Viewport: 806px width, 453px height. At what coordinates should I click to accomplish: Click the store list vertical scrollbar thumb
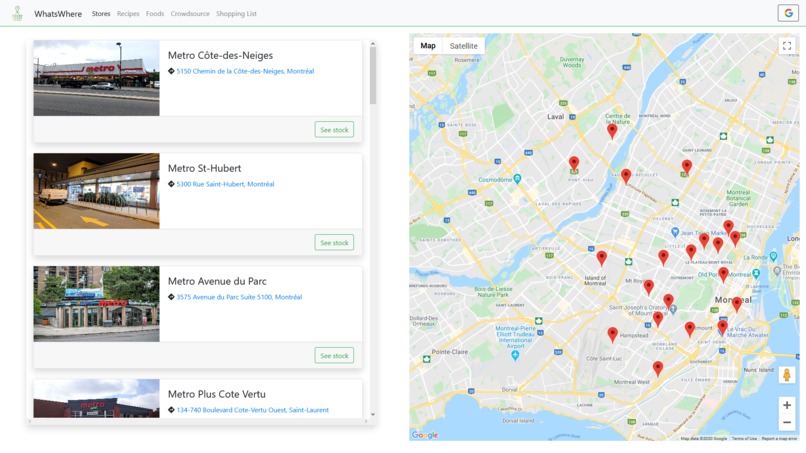coord(373,76)
